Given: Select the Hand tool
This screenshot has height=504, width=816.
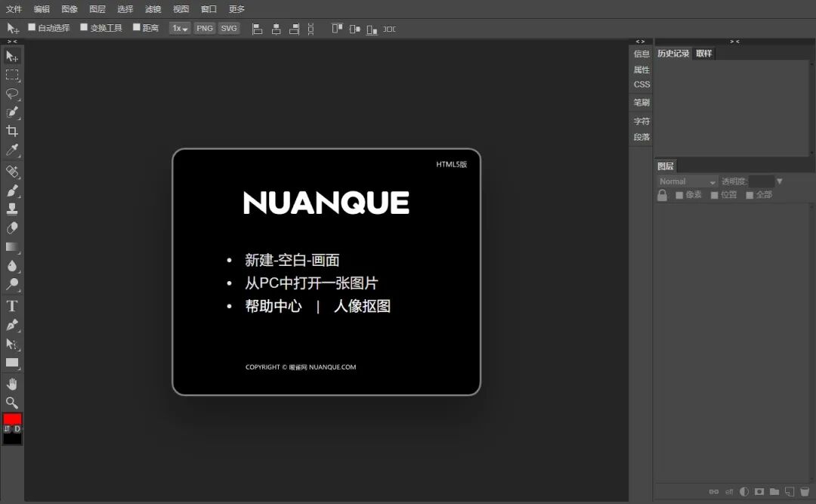Looking at the screenshot, I should tap(12, 385).
